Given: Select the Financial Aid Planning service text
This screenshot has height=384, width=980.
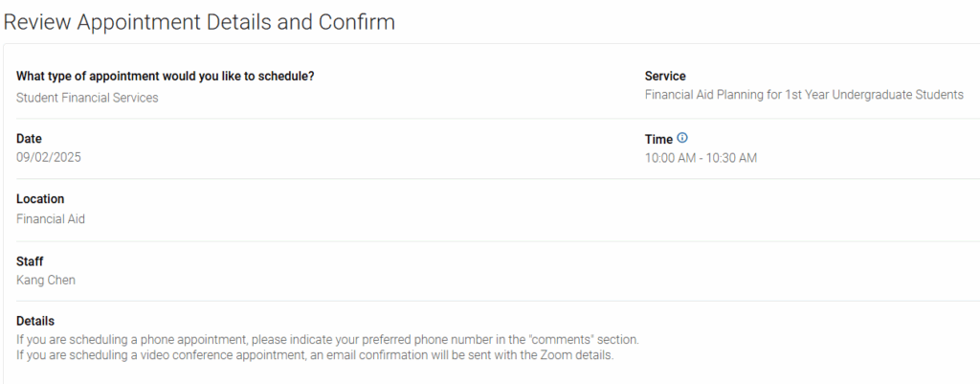Looking at the screenshot, I should 804,95.
